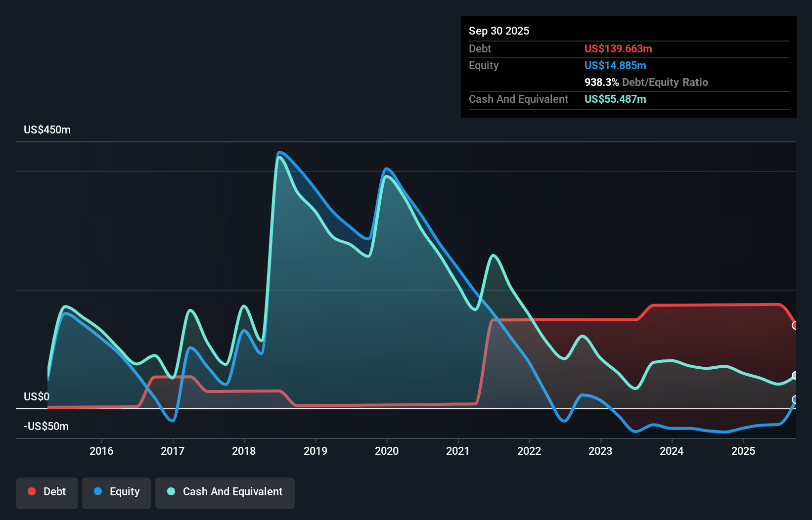Click the 2021 x-axis label
812x520 pixels.
458,451
